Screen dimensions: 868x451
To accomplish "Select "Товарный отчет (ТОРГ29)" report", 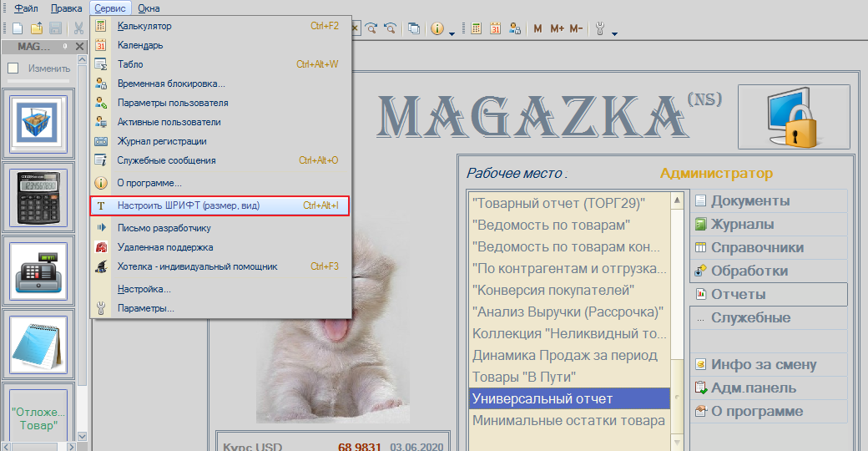I will (569, 203).
